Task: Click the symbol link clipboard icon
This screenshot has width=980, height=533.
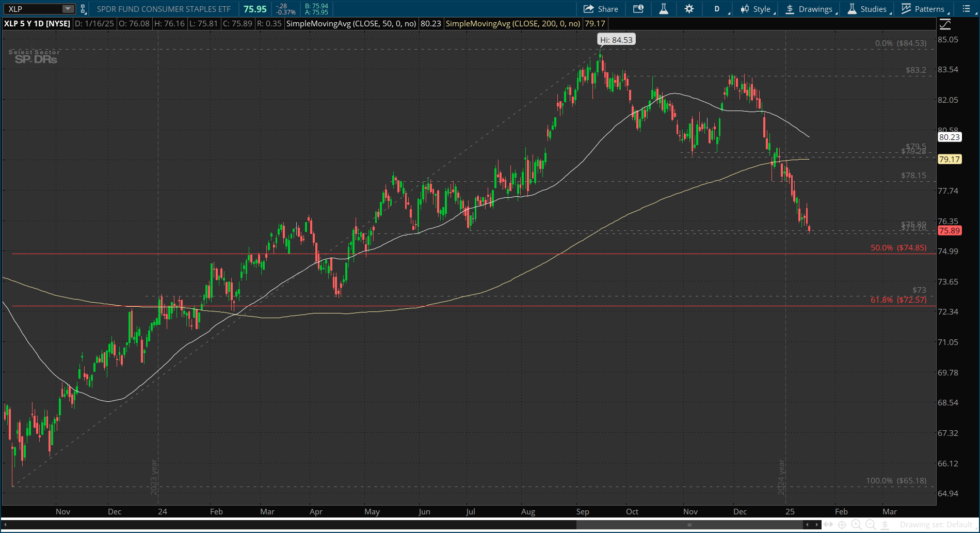Action: pos(83,9)
